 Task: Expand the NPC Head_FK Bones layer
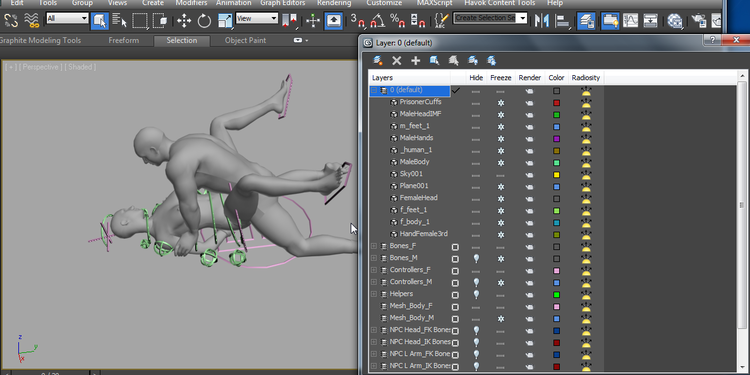point(374,330)
